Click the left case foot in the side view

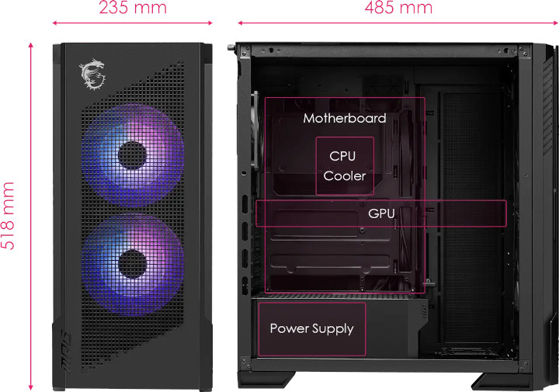click(x=266, y=380)
